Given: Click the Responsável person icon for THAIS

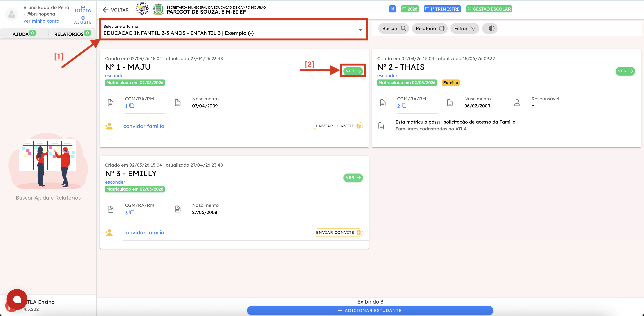Looking at the screenshot, I should [517, 103].
